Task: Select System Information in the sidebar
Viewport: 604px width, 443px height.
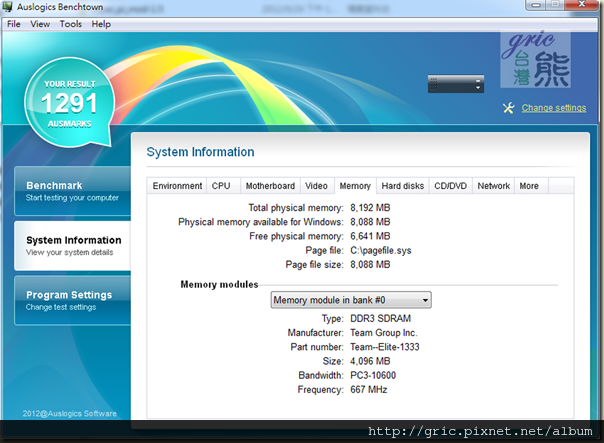Action: [72, 246]
